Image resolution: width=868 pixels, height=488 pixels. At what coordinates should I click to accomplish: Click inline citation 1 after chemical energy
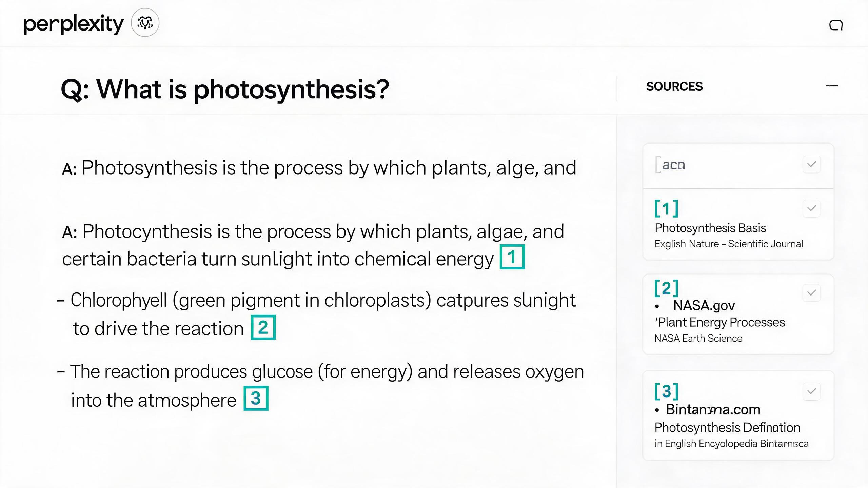512,257
